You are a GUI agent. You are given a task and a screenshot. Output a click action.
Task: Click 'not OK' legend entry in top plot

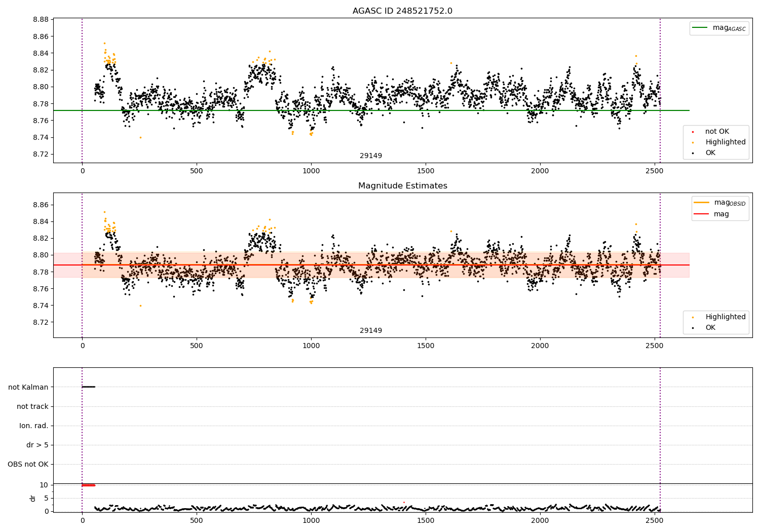pyautogui.click(x=717, y=132)
